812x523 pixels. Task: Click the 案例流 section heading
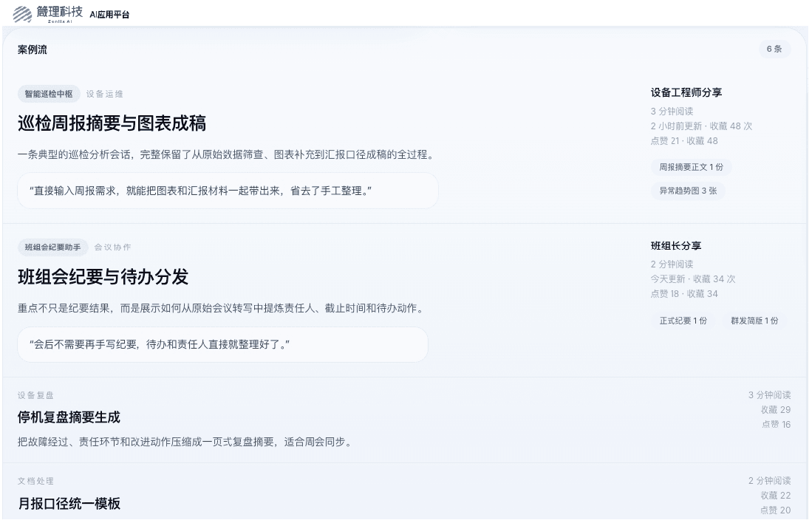pos(32,49)
